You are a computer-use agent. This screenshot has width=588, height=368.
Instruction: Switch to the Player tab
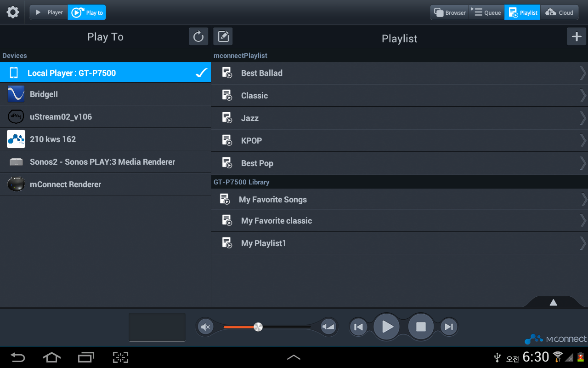click(x=49, y=12)
